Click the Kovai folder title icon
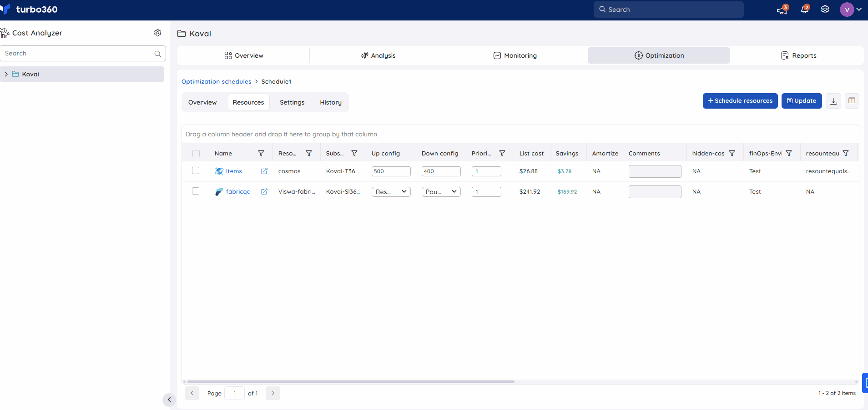The image size is (868, 410). click(x=182, y=34)
